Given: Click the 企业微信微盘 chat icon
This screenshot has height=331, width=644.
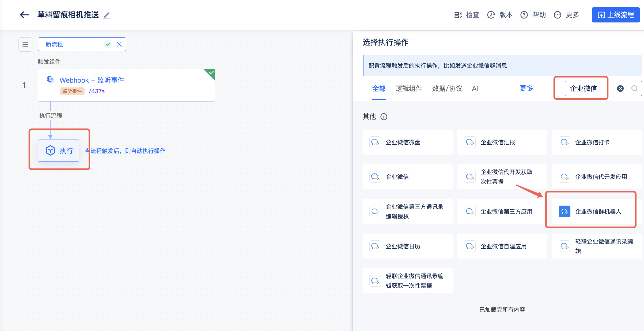Looking at the screenshot, I should pos(375,142).
